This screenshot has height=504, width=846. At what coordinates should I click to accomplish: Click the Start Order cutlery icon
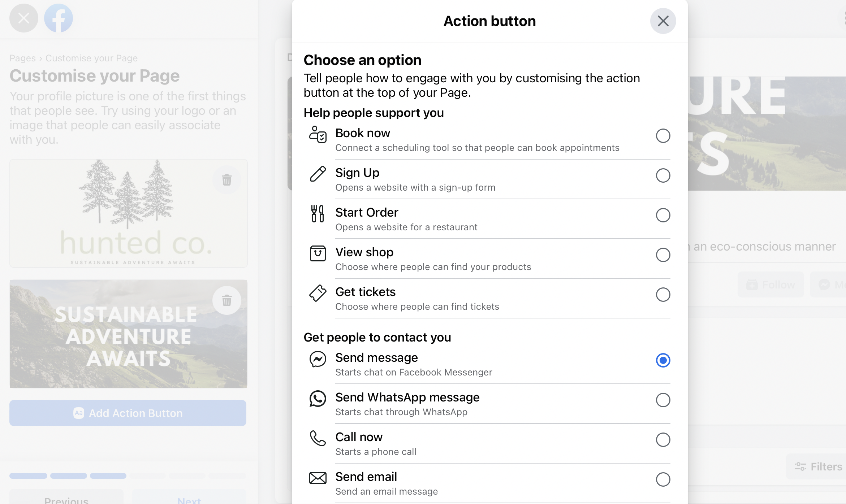(x=318, y=214)
